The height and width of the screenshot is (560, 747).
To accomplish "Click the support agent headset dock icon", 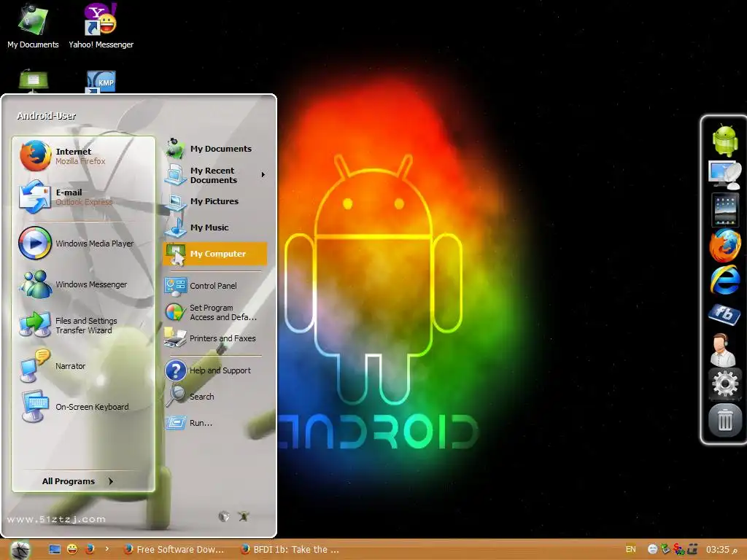I will pyautogui.click(x=723, y=349).
